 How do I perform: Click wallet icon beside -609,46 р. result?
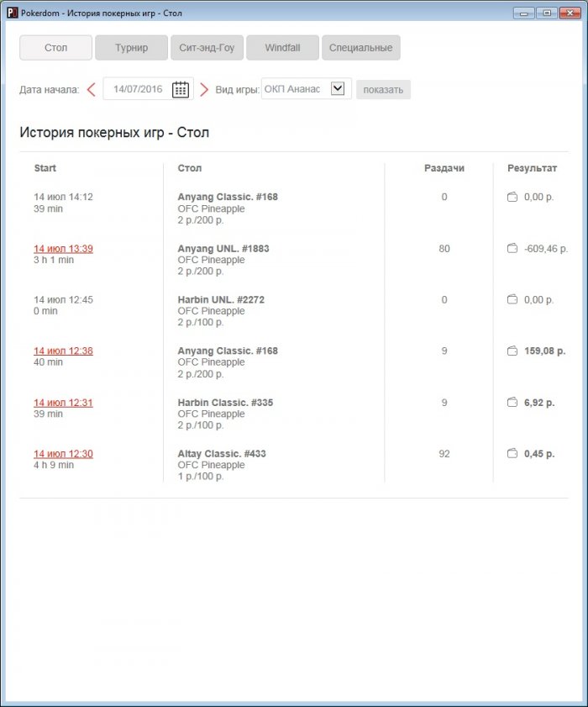coord(512,249)
